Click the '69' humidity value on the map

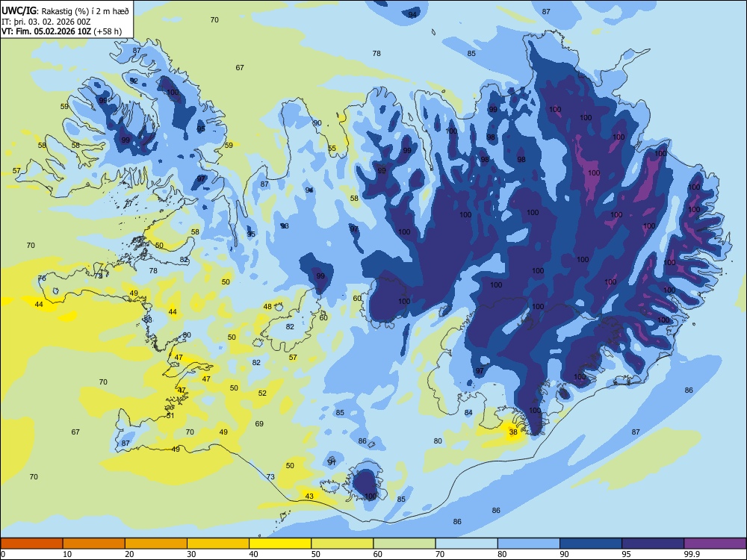(x=259, y=424)
